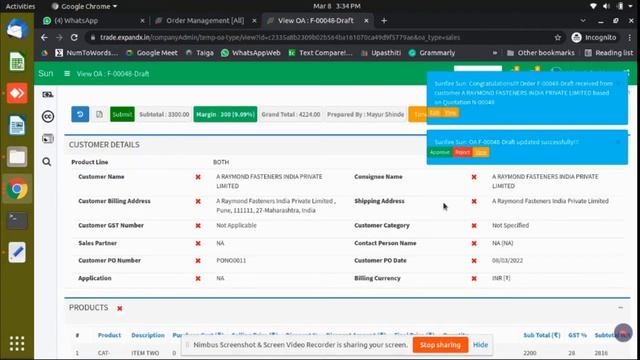Click red X beside Customer GST Number

pyautogui.click(x=198, y=226)
